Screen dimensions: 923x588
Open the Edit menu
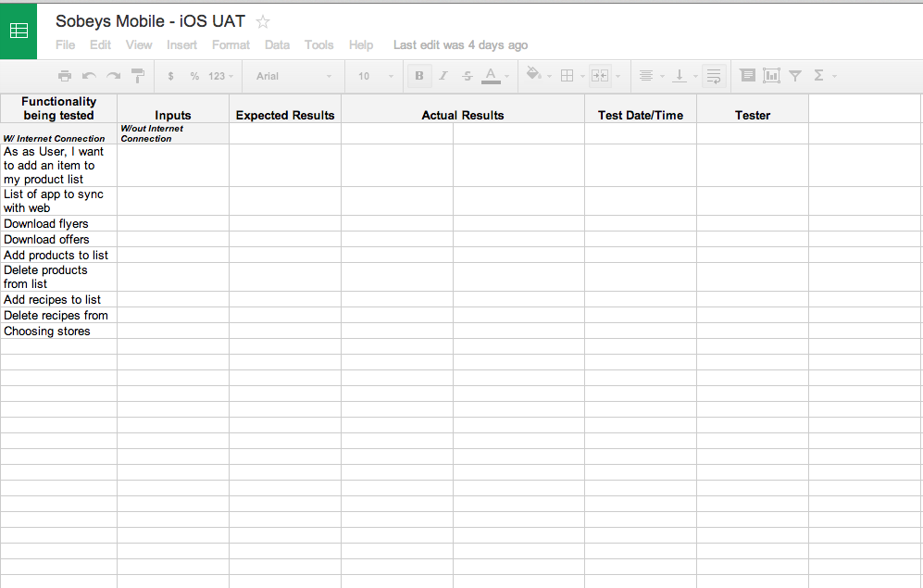pos(100,45)
